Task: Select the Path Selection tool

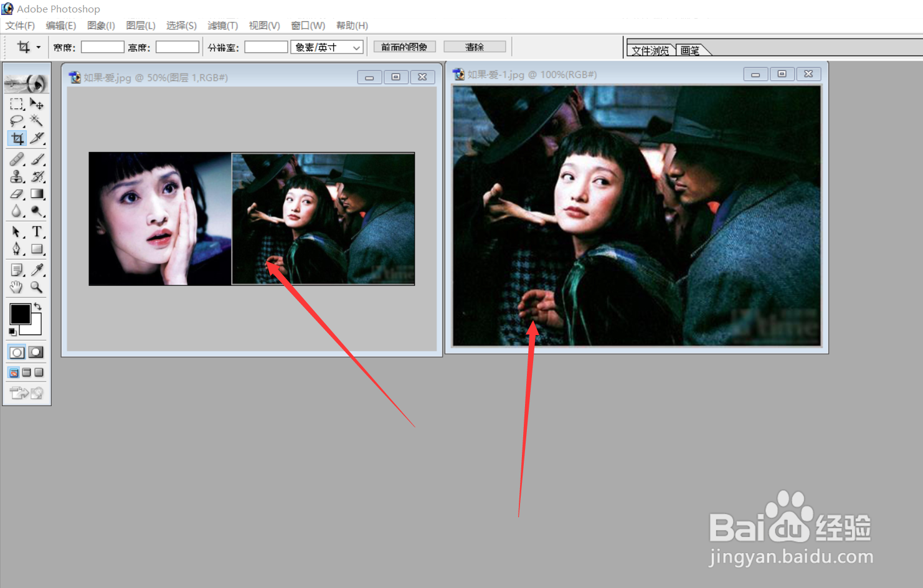Action: (x=17, y=232)
